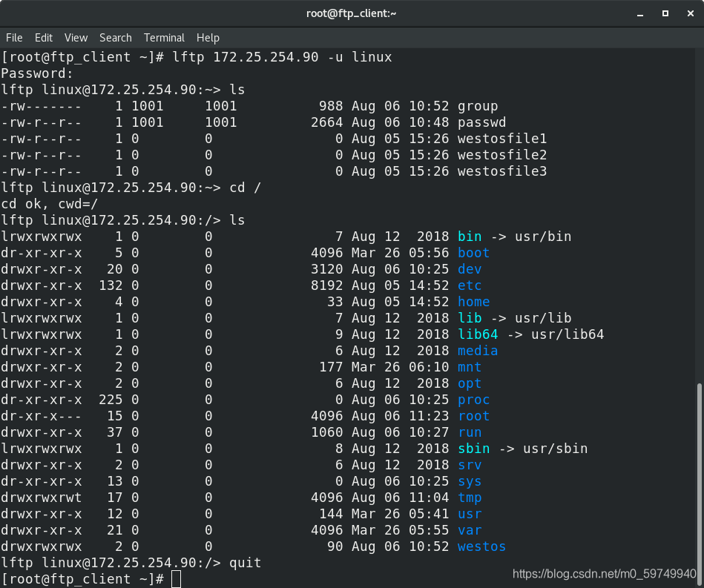Click the 'lftp 172.25.254.90 -u linux' command

click(x=282, y=57)
